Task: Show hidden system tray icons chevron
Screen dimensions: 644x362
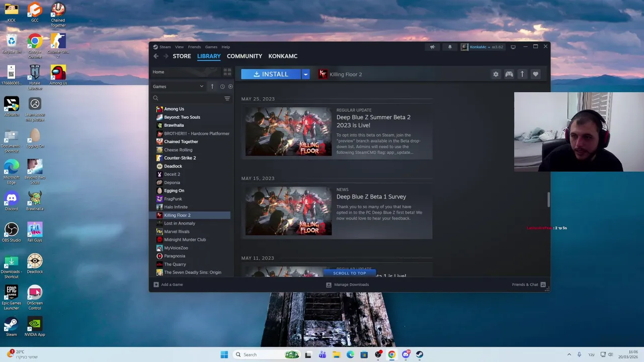Action: point(569,354)
